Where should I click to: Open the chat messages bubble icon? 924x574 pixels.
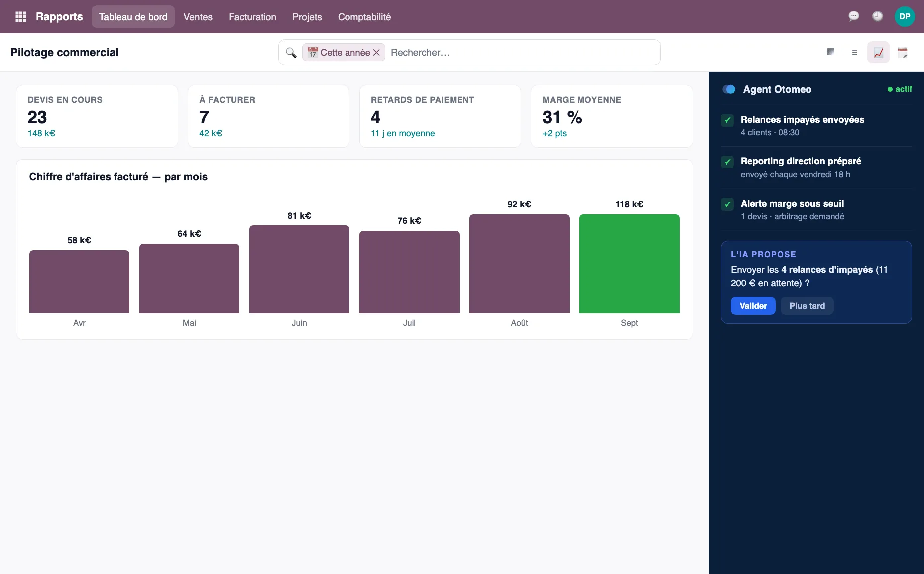854,16
